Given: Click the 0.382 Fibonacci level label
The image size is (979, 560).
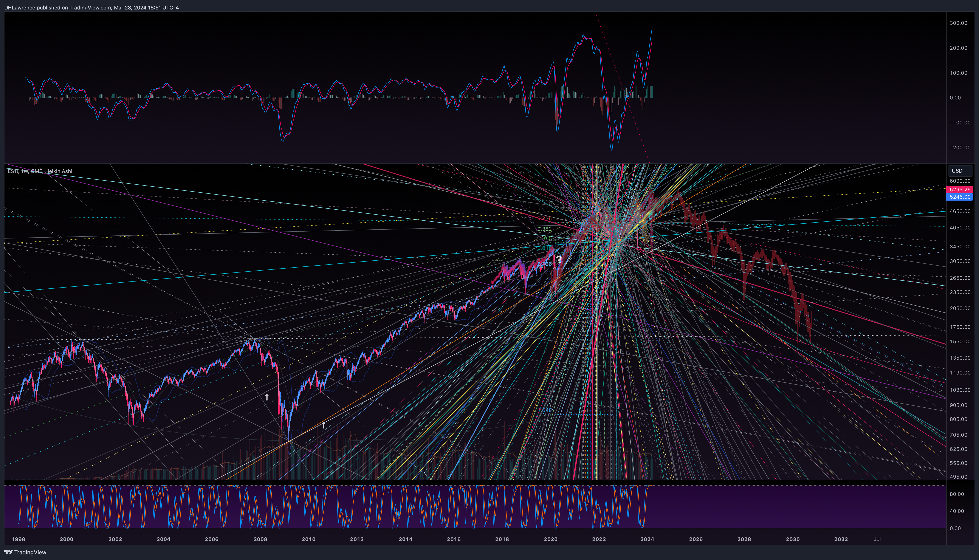Looking at the screenshot, I should click(x=544, y=229).
